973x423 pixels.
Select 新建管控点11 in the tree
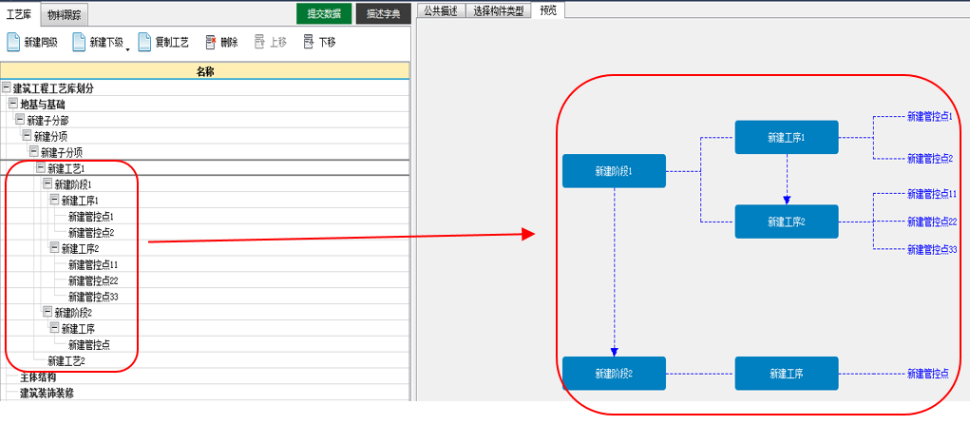[93, 265]
